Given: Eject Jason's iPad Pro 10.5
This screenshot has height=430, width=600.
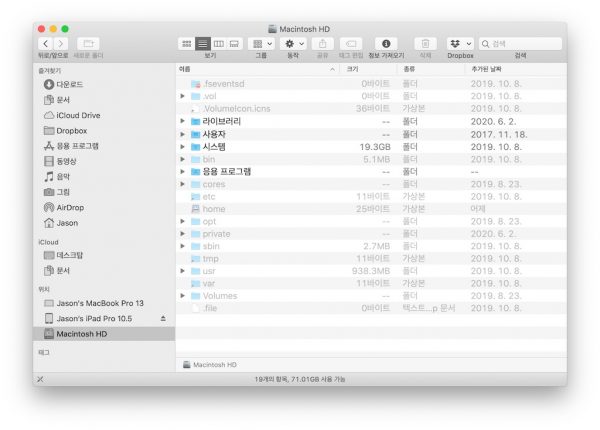Looking at the screenshot, I should click(x=163, y=318).
